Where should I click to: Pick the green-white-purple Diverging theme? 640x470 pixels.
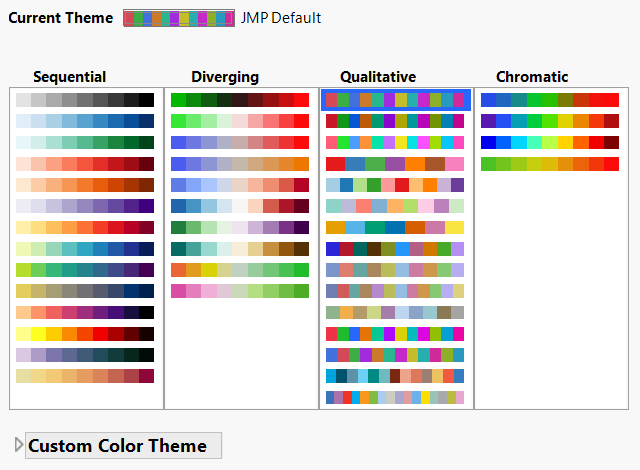pyautogui.click(x=240, y=227)
